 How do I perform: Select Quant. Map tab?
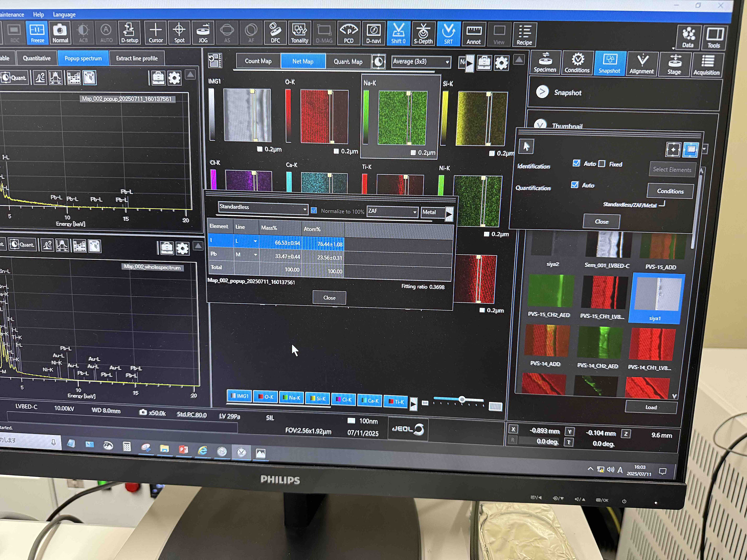tap(348, 62)
